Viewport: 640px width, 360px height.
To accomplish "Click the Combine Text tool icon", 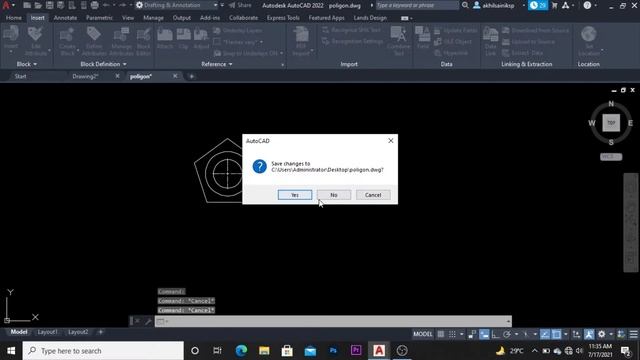I will [x=398, y=35].
